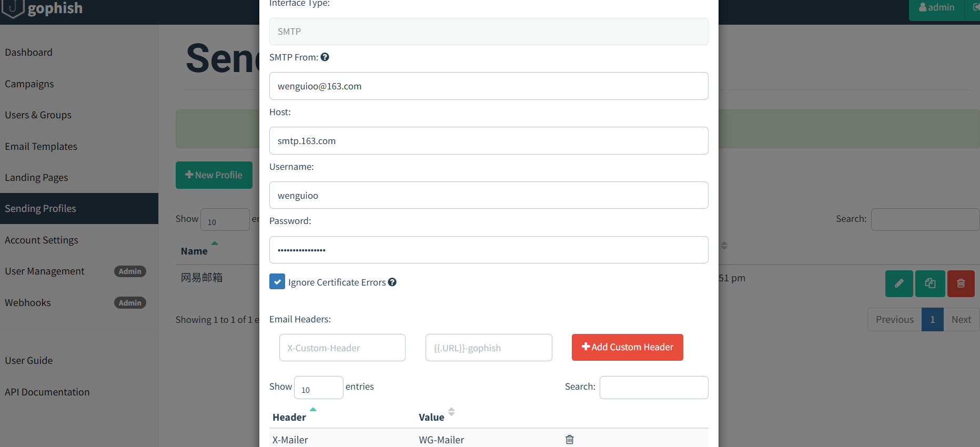The image size is (980, 447).
Task: Click Ignore Certificate Errors help icon
Action: [392, 282]
